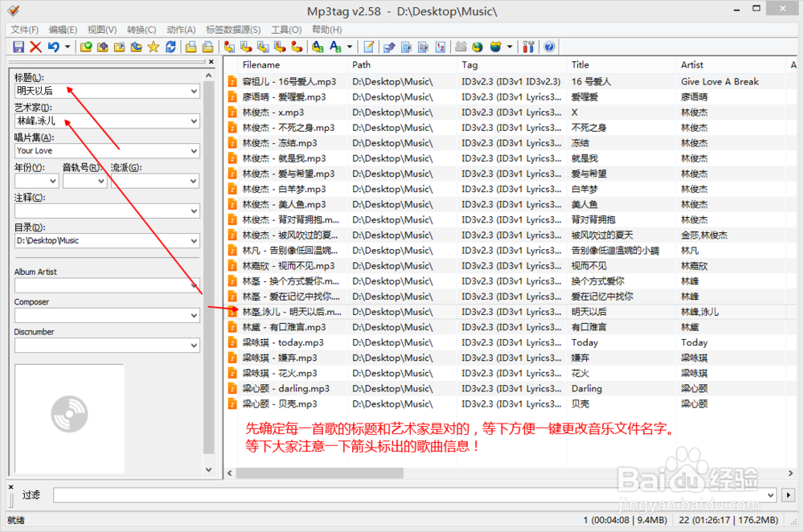Click the Tag to Filename converter icon

pos(229,47)
